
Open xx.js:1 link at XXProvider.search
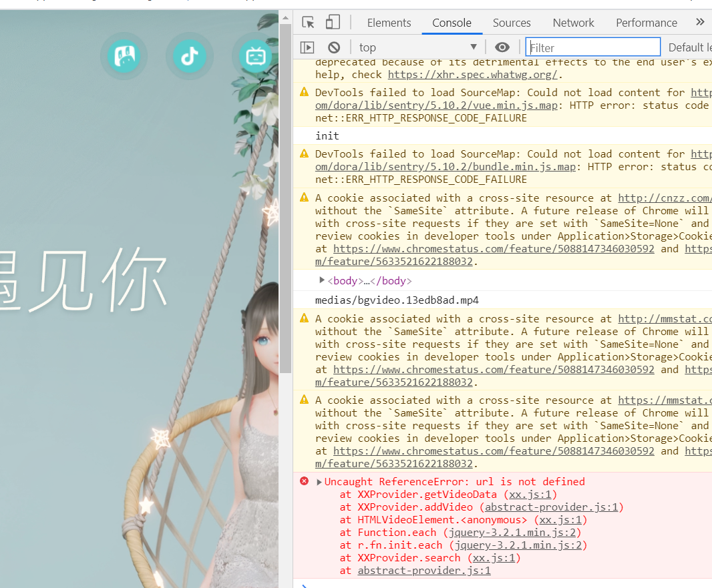[494, 557]
